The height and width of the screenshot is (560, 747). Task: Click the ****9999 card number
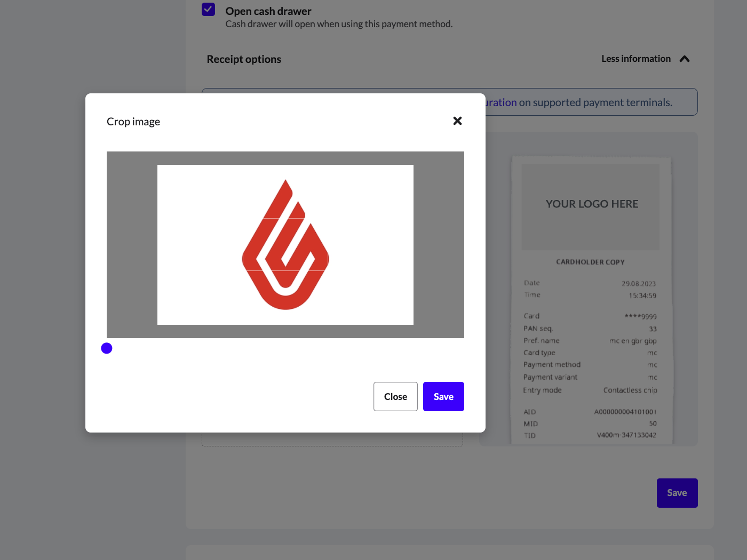pos(640,316)
